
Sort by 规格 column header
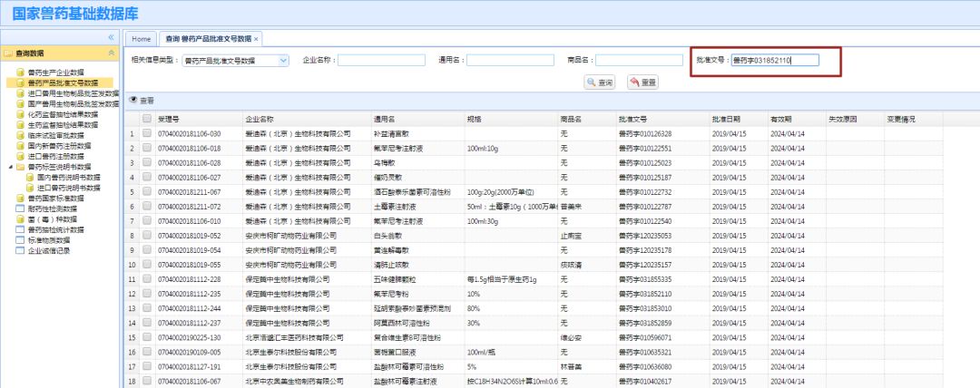[x=511, y=119]
